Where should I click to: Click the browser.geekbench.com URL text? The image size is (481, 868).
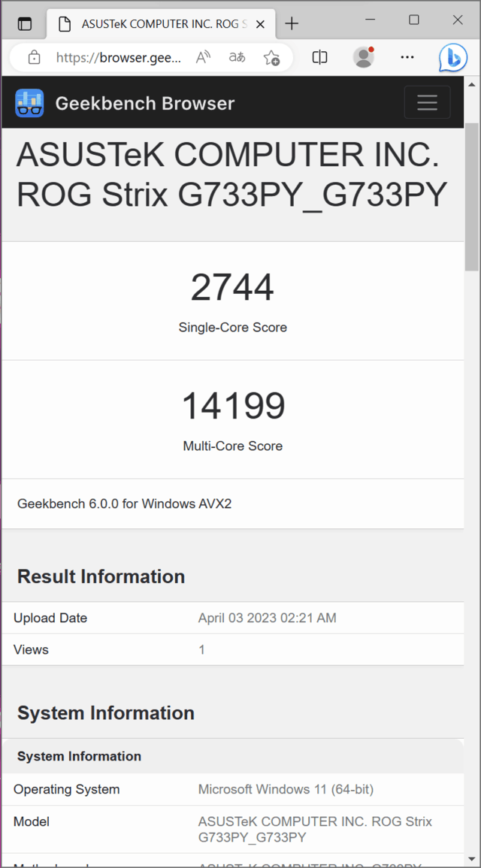pos(119,57)
